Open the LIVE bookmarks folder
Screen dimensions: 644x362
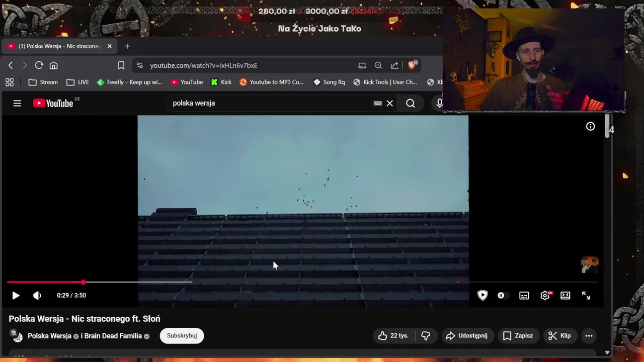pos(77,82)
